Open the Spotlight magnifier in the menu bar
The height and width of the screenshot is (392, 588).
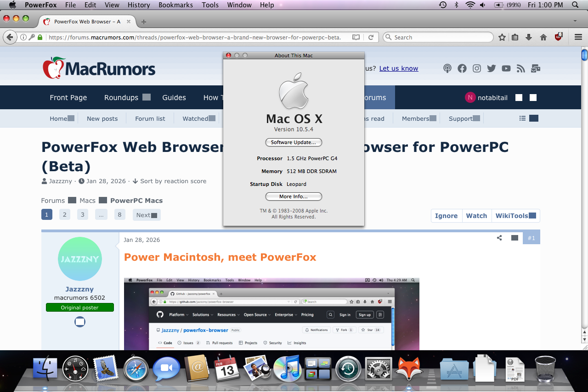(x=575, y=5)
